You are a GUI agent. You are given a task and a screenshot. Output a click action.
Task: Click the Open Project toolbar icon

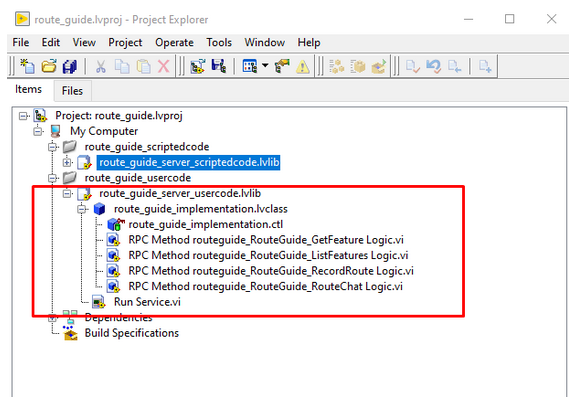[49, 66]
